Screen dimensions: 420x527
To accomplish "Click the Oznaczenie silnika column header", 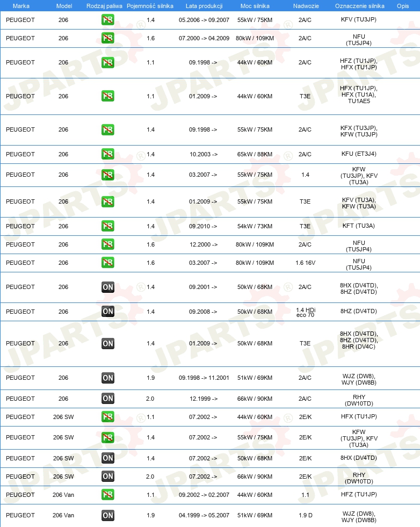I will coord(359,6).
